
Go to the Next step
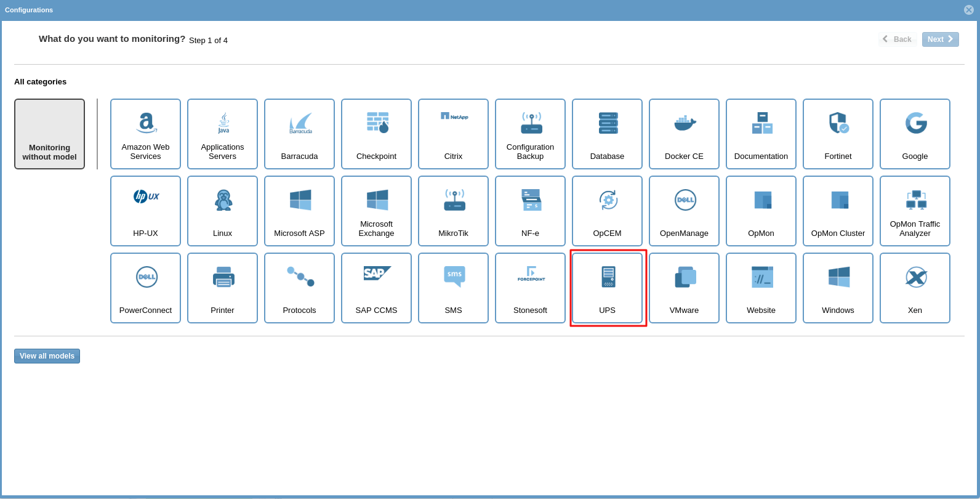940,39
